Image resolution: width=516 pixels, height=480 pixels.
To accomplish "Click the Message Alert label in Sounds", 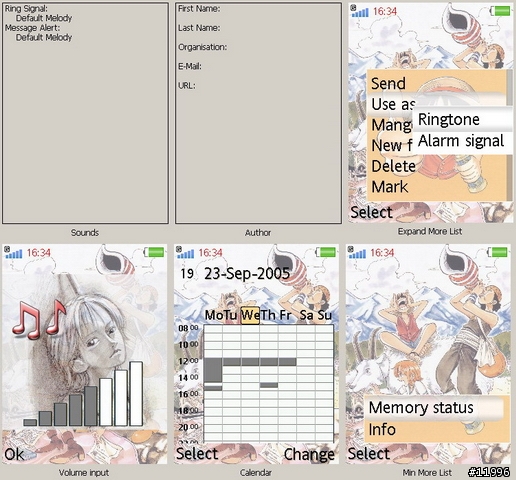I will (32, 28).
